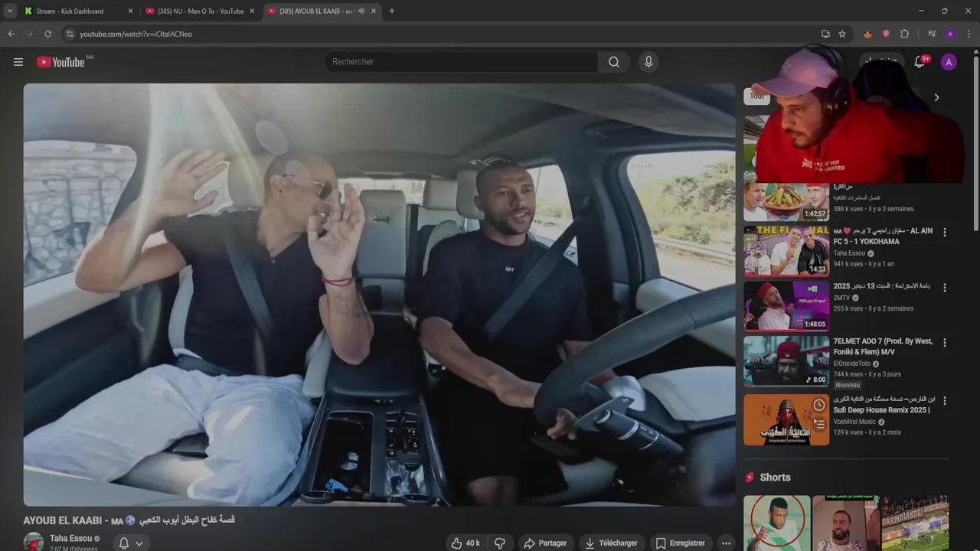
Task: Go back in the browser
Action: click(x=11, y=34)
